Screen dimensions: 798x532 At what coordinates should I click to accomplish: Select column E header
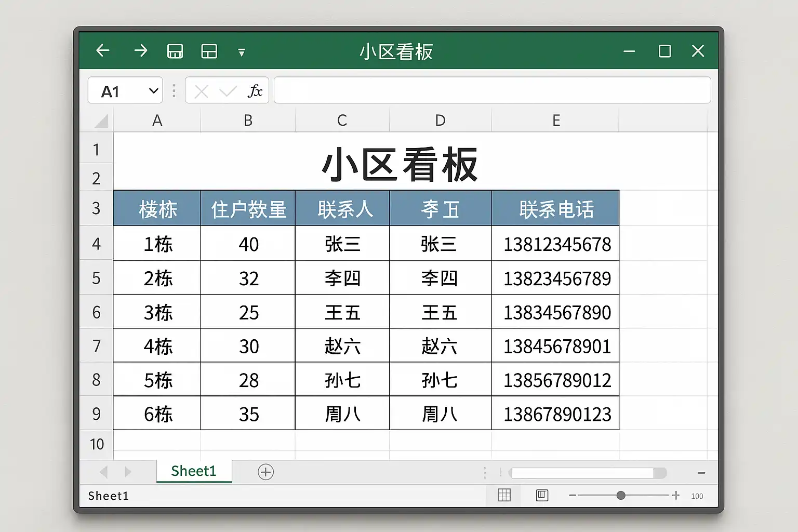[x=555, y=121]
